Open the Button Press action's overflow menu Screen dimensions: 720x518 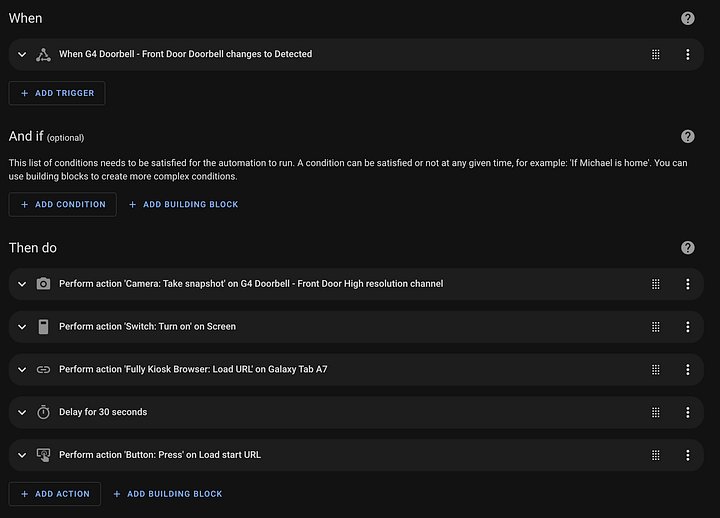687,455
